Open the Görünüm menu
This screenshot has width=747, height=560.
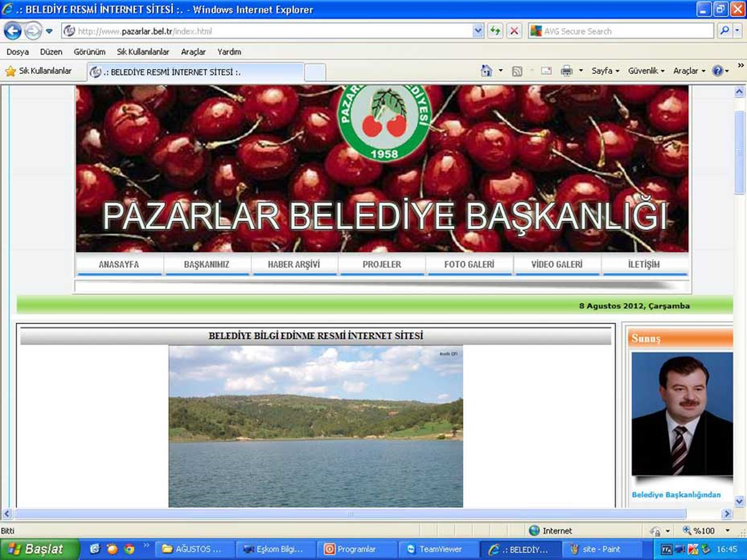point(90,52)
